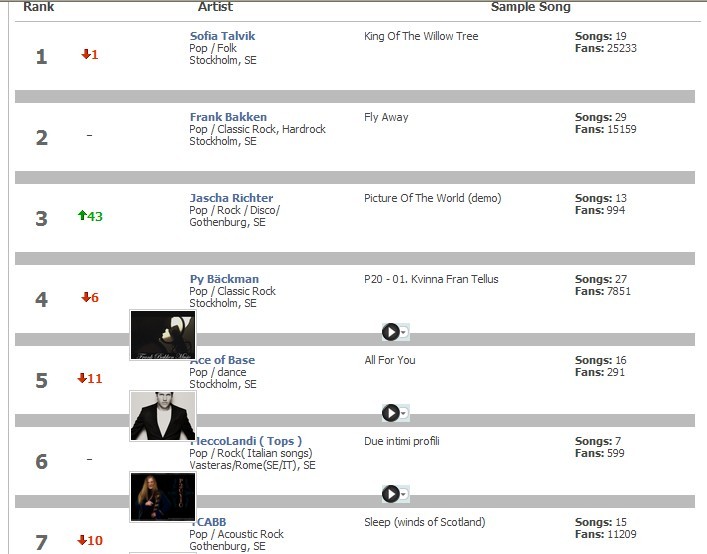Click the red down arrow showing 11
Screen dimensions: 707x554
coord(84,379)
